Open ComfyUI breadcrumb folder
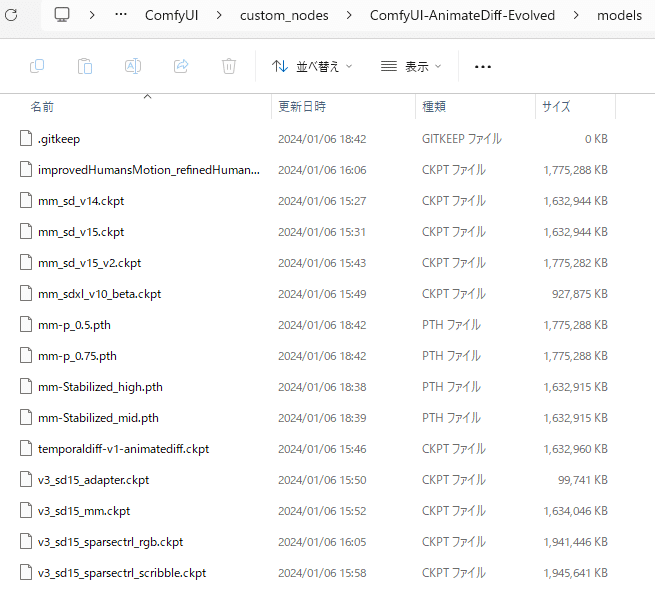Screen dimensions: 655x593 point(171,15)
